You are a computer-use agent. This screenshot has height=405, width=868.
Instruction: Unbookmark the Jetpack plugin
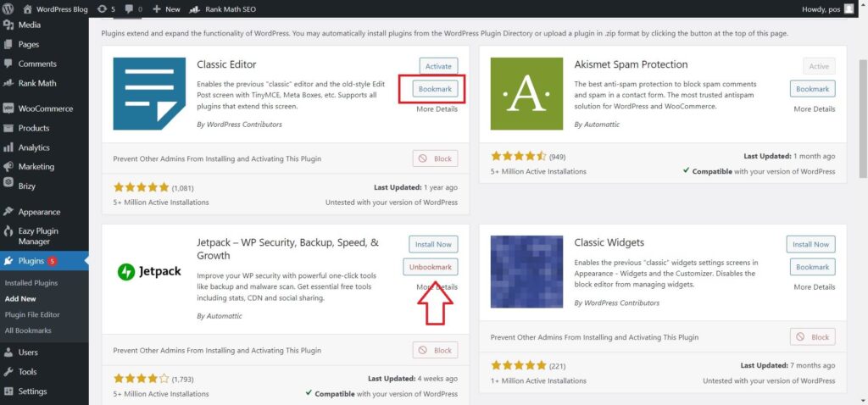tap(430, 267)
